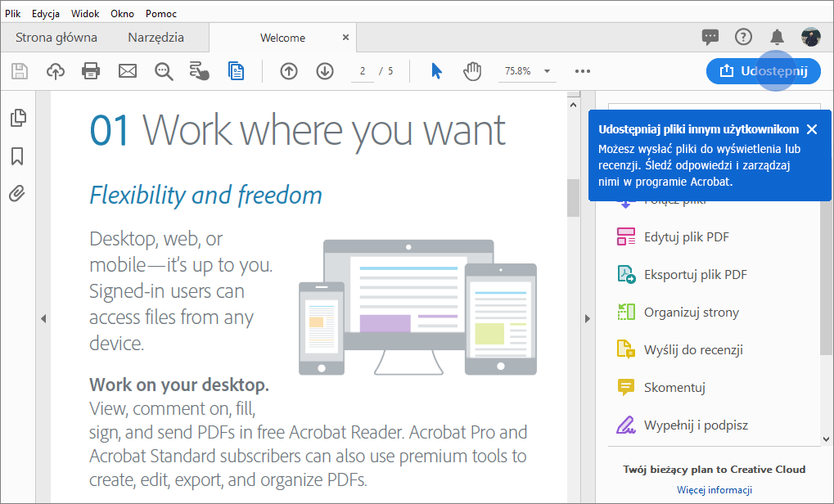Click Wypełnij i podpisz pen icon
Screen dimensions: 834x504
point(626,425)
